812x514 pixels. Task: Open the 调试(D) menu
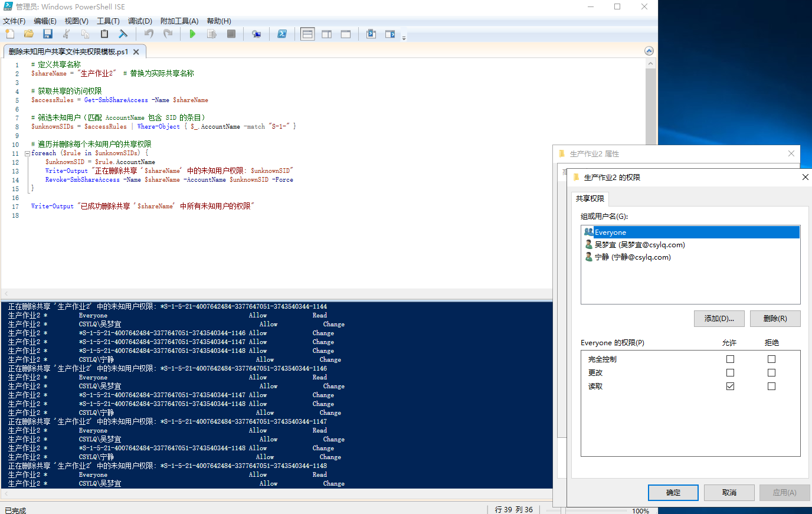point(140,21)
